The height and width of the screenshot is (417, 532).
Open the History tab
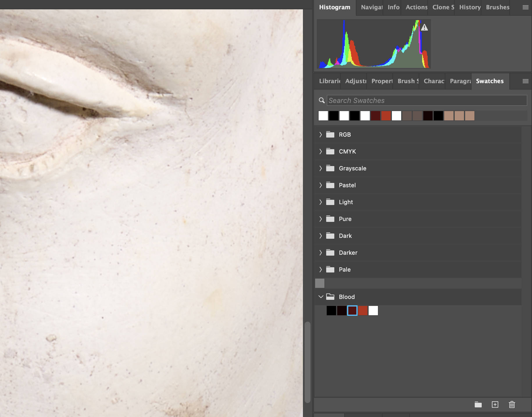click(x=470, y=7)
